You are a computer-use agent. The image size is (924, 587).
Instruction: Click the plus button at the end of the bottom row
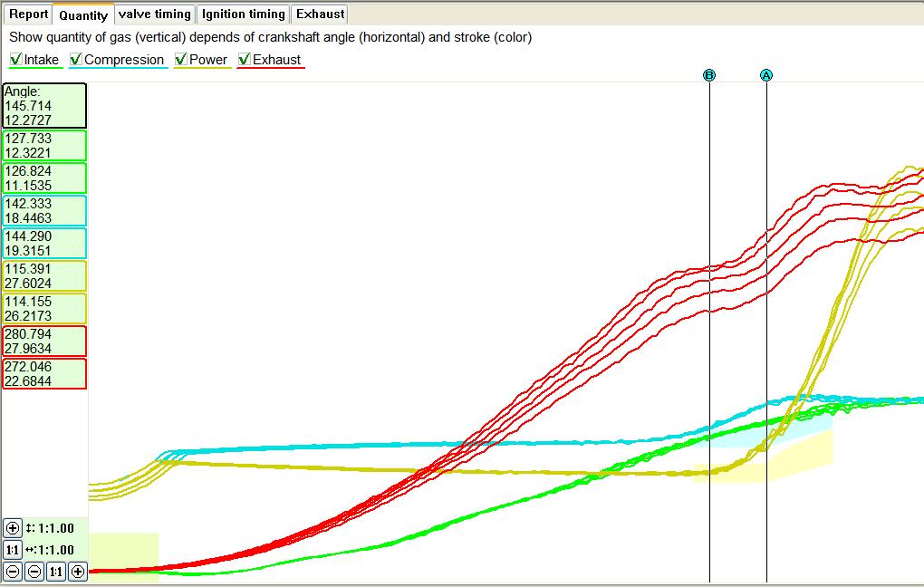tap(78, 571)
